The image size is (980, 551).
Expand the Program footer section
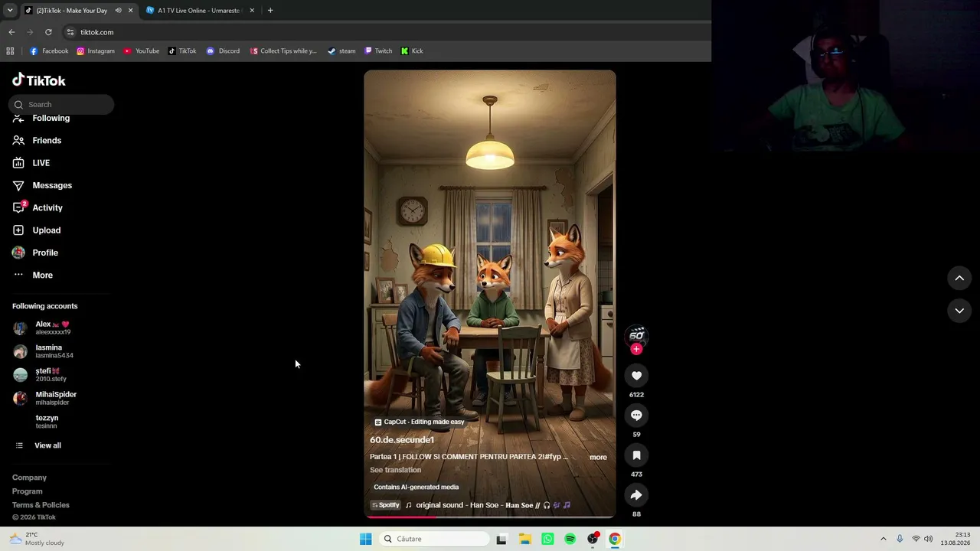click(x=28, y=491)
